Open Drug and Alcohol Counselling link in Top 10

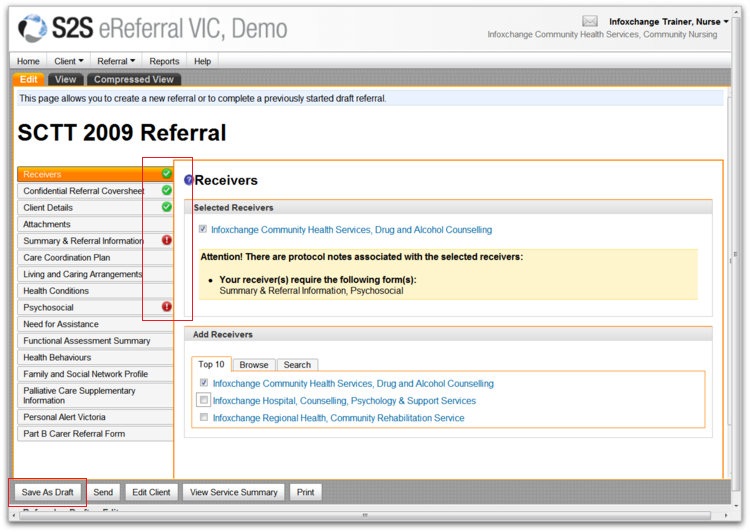pos(353,383)
